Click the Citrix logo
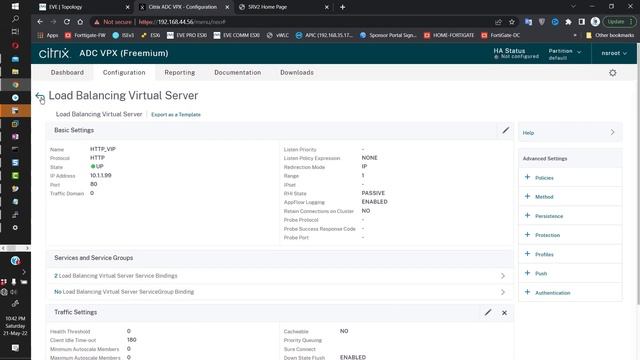Screen dimensions: 640x360 54,53
